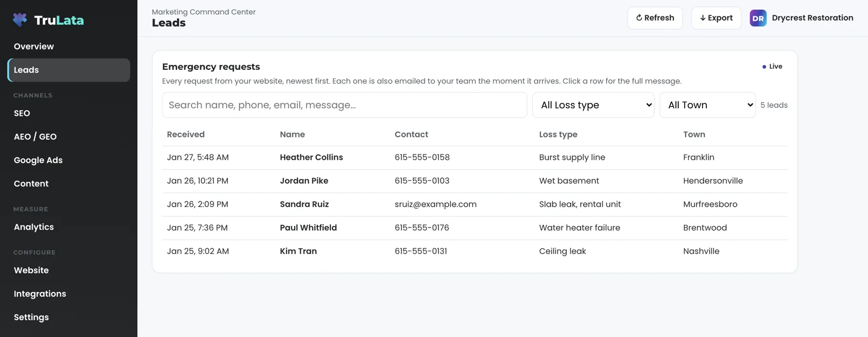Viewport: 868px width, 337px height.
Task: Open the All Loss type dropdown
Action: tap(593, 105)
